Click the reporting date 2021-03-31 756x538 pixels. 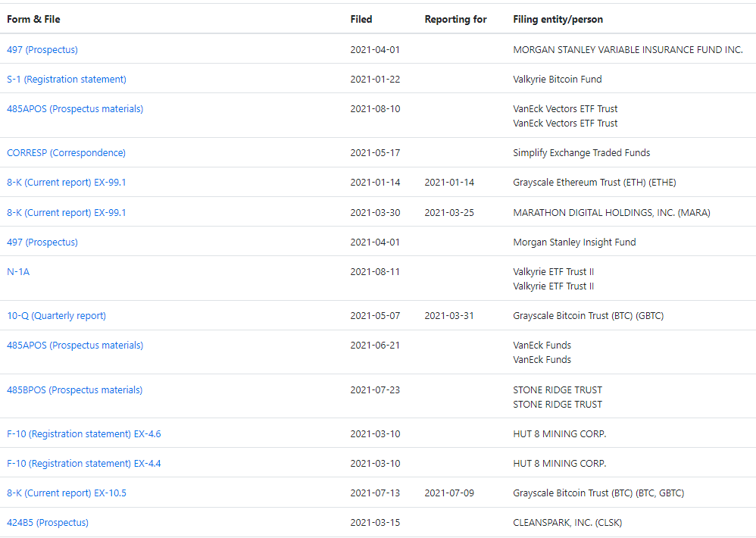pyautogui.click(x=449, y=316)
